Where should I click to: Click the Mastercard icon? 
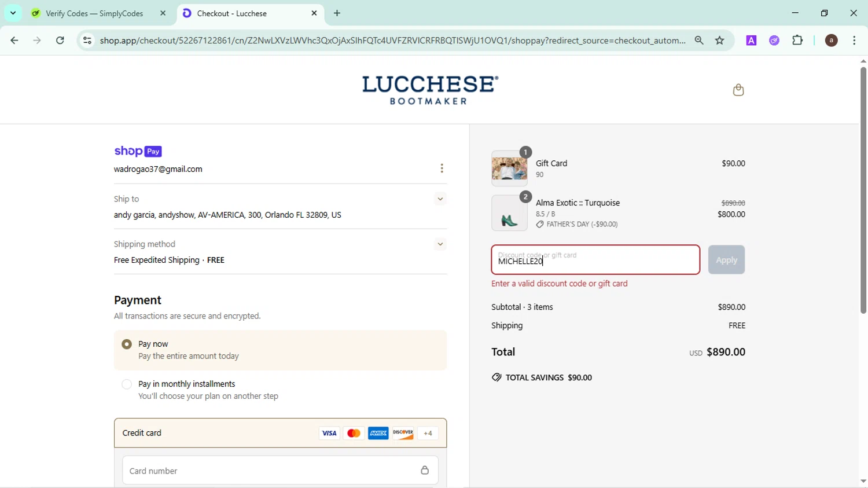354,434
